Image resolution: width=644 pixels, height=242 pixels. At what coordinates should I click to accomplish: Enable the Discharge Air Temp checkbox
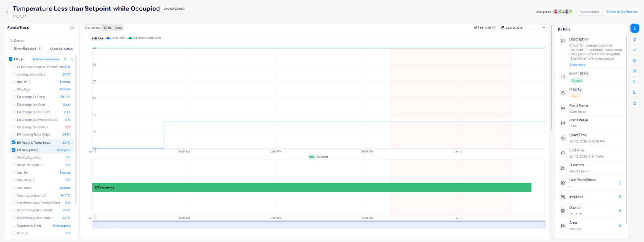[13, 97]
